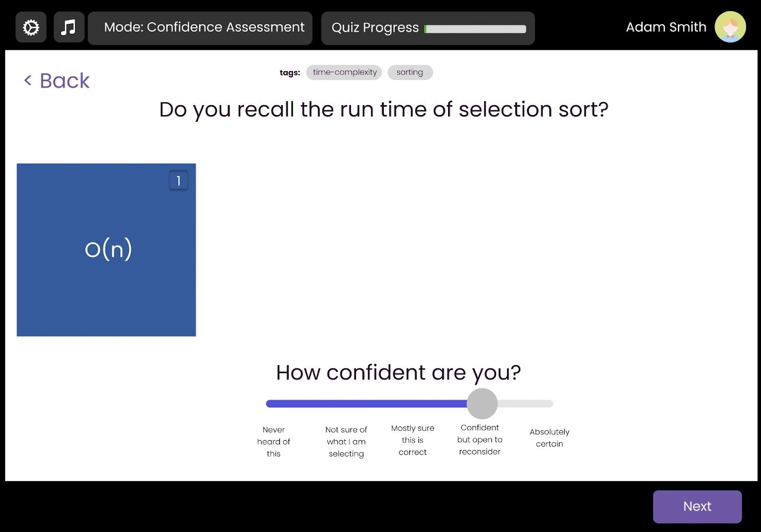Click the Back link text
Image resolution: width=761 pixels, height=532 pixels.
65,81
